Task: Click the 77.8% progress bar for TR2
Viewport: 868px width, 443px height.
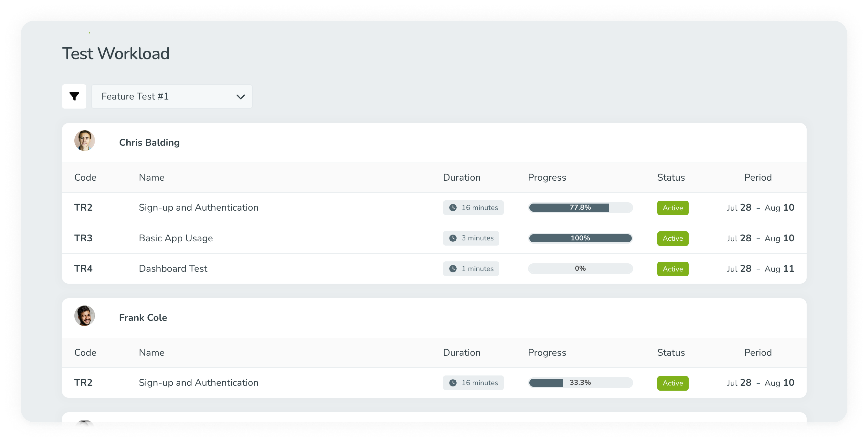Action: [580, 207]
